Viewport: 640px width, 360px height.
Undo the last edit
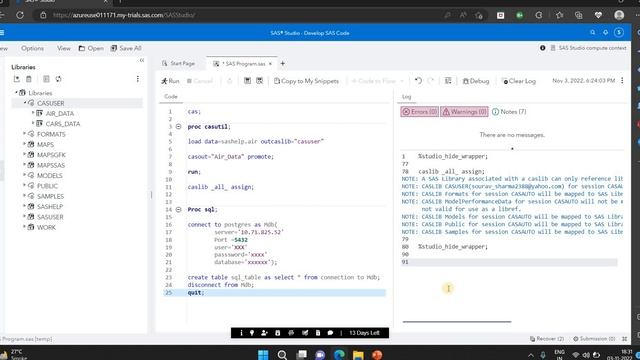[418, 81]
